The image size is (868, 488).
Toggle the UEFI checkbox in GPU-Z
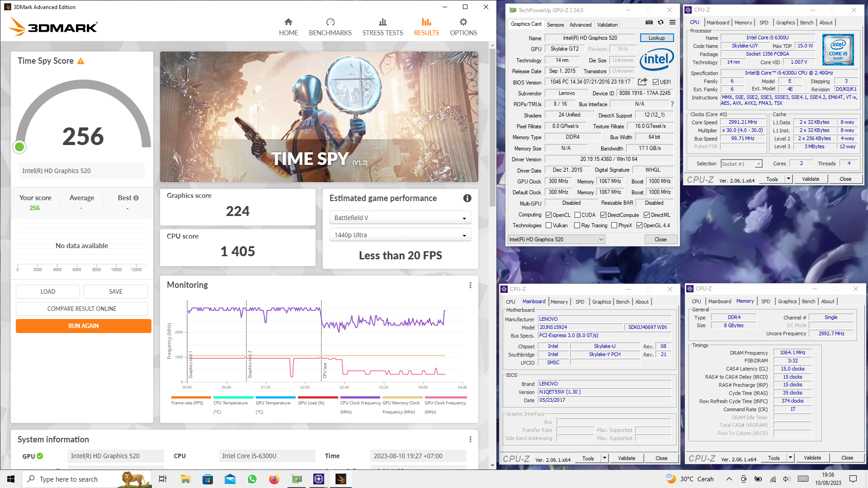pos(656,82)
